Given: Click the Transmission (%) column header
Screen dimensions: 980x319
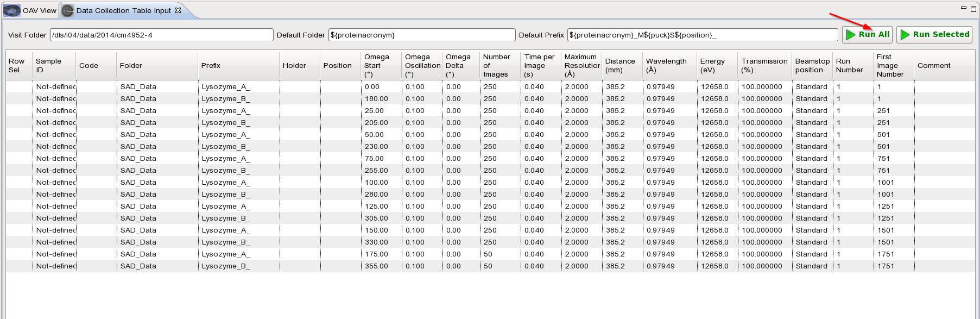Looking at the screenshot, I should coord(764,65).
